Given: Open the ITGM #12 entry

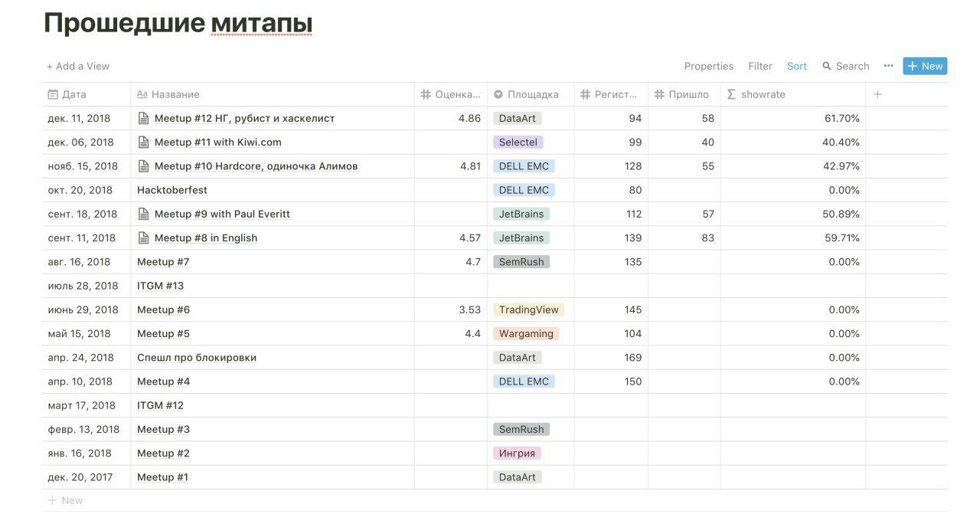Looking at the screenshot, I should [161, 405].
